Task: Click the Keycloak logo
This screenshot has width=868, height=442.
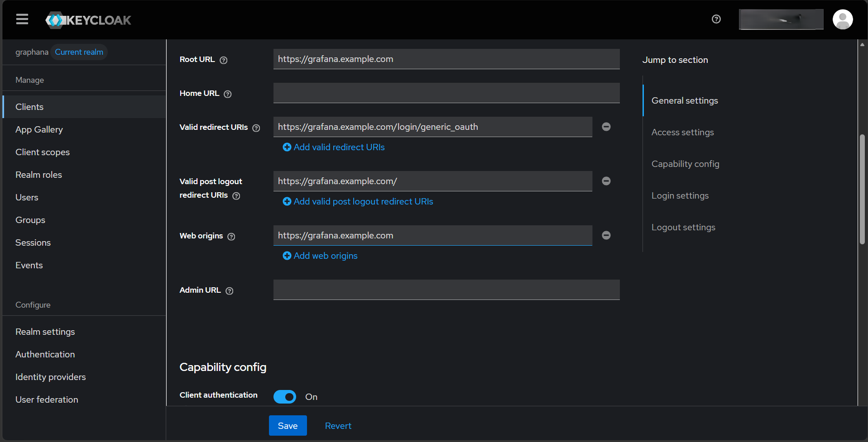Action: coord(88,20)
